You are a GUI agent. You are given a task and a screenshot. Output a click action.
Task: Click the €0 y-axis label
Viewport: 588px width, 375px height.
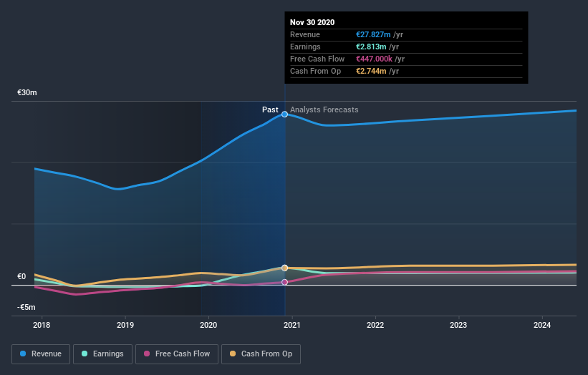pyautogui.click(x=21, y=276)
